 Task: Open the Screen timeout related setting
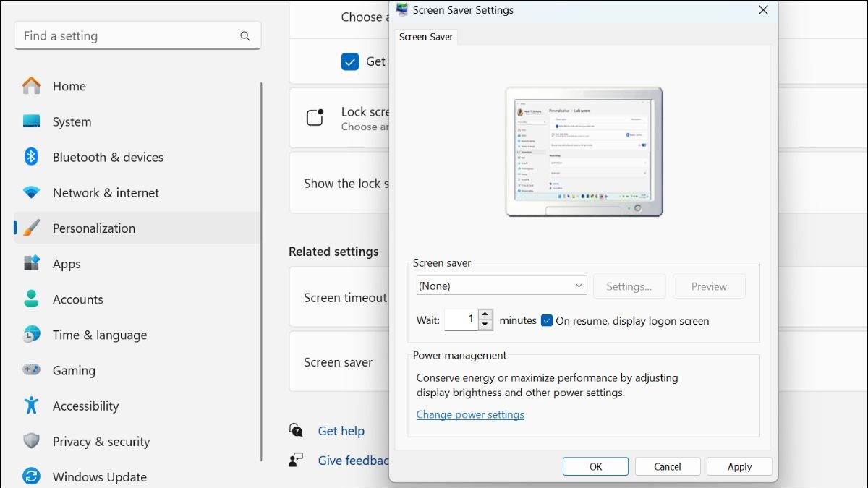click(339, 297)
